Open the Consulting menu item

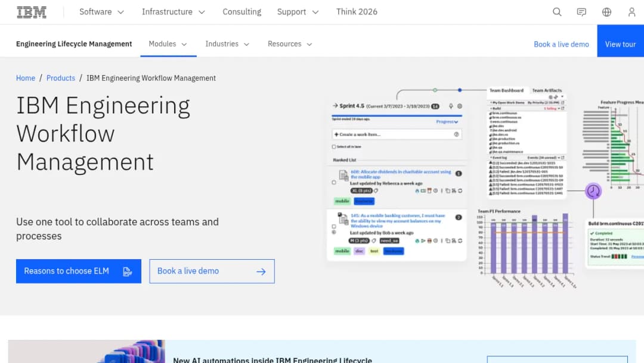coord(242,12)
